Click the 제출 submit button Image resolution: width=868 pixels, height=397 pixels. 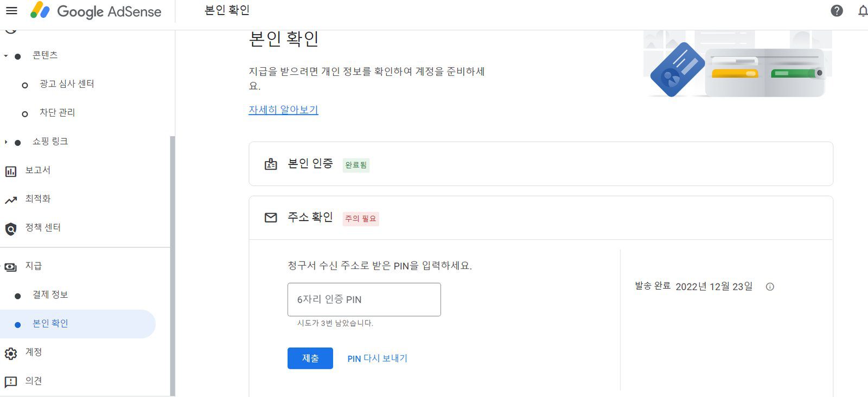[310, 358]
